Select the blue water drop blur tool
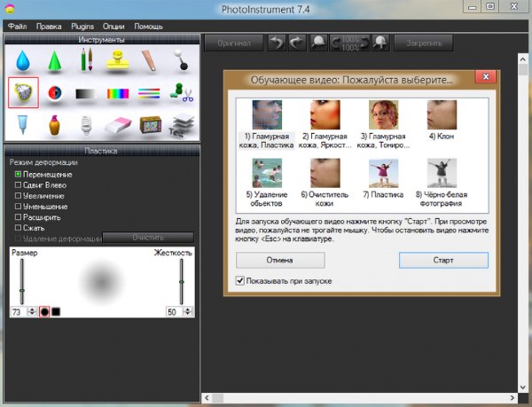 [23, 60]
